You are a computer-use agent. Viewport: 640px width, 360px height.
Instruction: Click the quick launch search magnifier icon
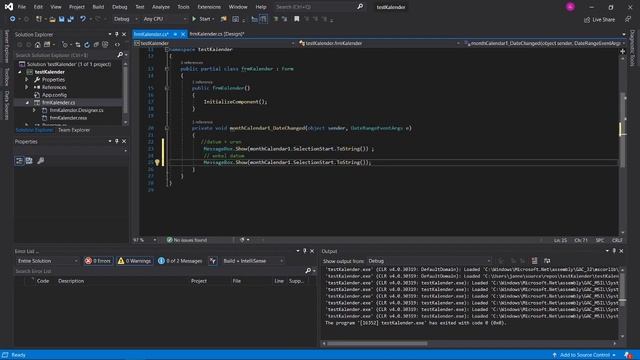pyautogui.click(x=360, y=7)
